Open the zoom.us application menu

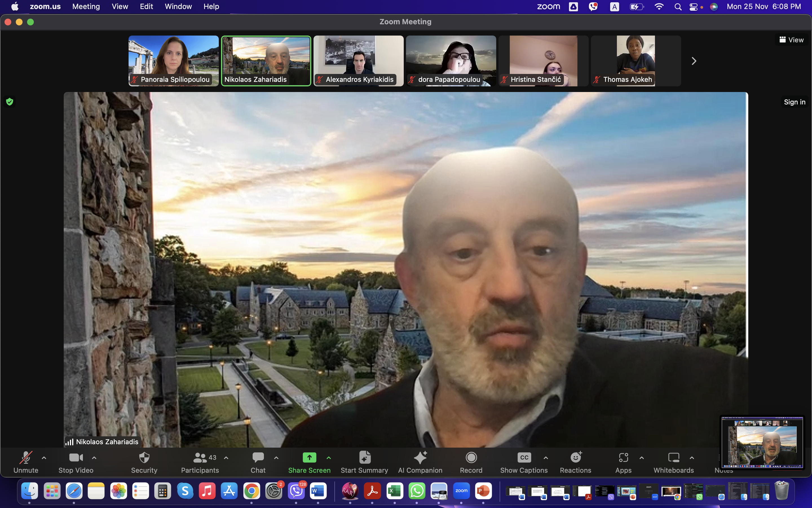point(45,7)
